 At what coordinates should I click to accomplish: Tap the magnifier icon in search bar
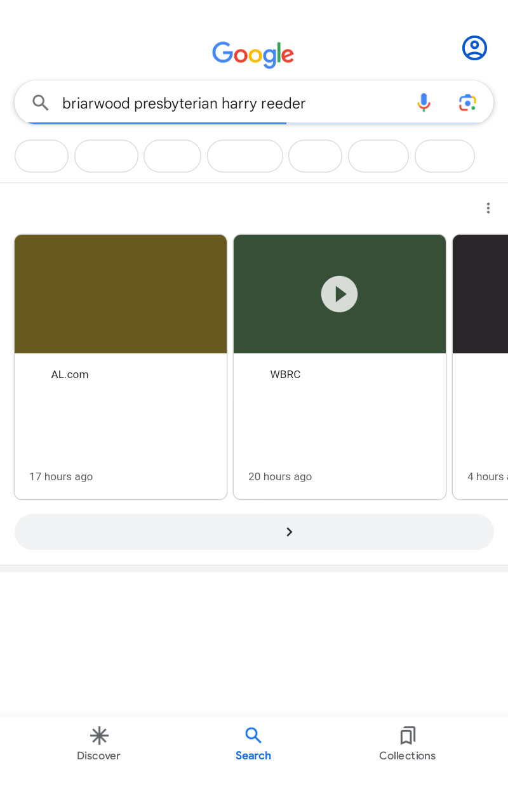[41, 103]
